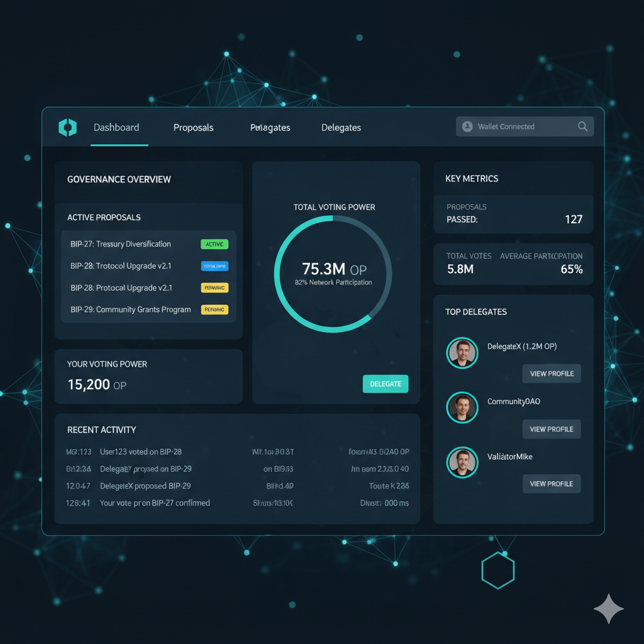Toggle the blue status badge on BIP-28
Viewport: 644px width, 644px height.
(x=216, y=265)
